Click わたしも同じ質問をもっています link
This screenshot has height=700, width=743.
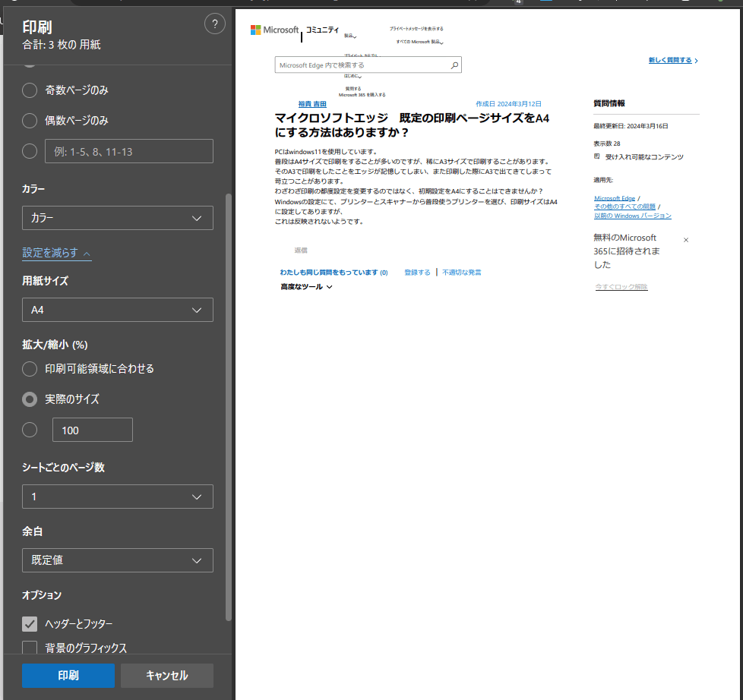(334, 273)
